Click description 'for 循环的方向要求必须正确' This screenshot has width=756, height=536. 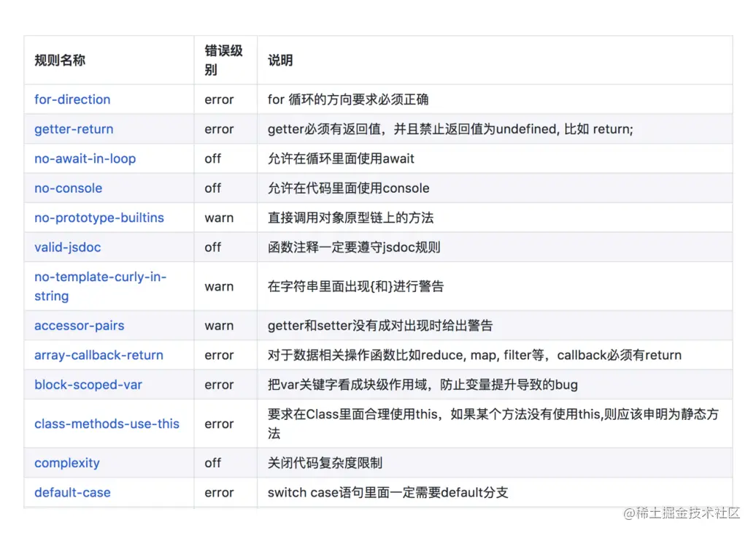pos(348,99)
